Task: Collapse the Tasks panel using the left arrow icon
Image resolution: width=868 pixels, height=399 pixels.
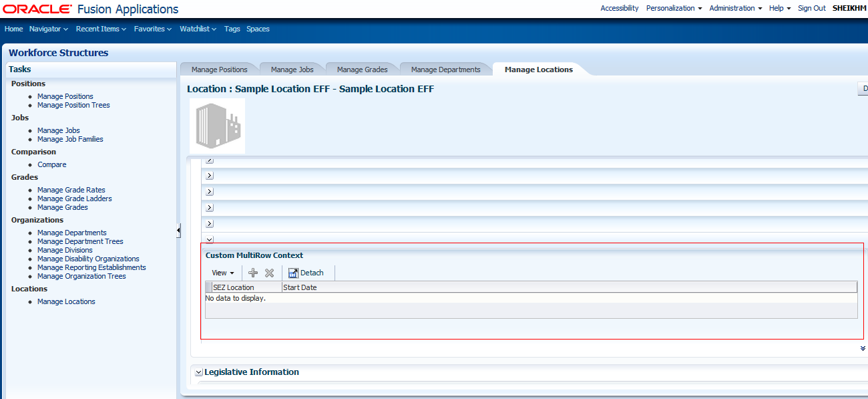Action: [x=178, y=229]
